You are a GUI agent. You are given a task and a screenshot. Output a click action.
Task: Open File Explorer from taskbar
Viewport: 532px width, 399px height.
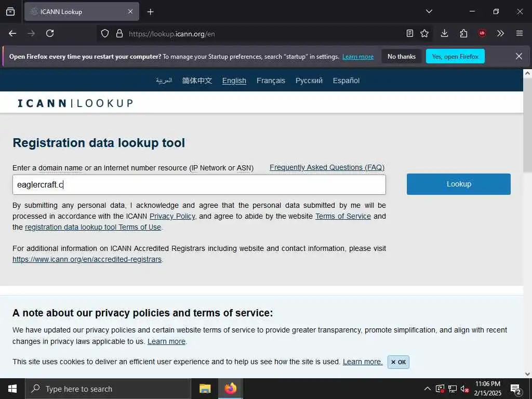pyautogui.click(x=205, y=389)
